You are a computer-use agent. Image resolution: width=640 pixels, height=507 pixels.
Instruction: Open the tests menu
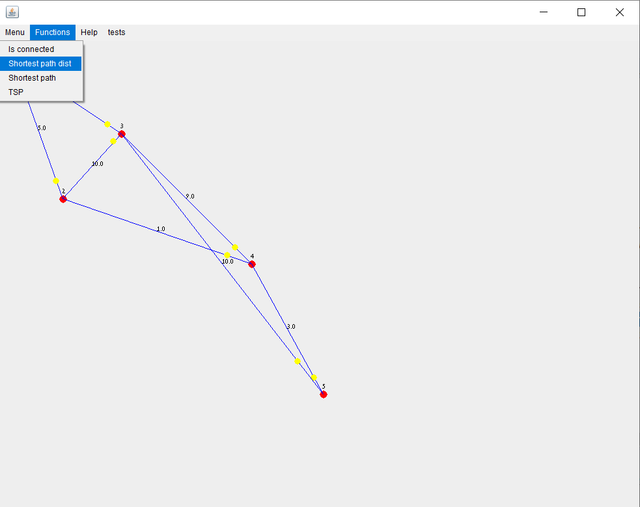point(116,32)
